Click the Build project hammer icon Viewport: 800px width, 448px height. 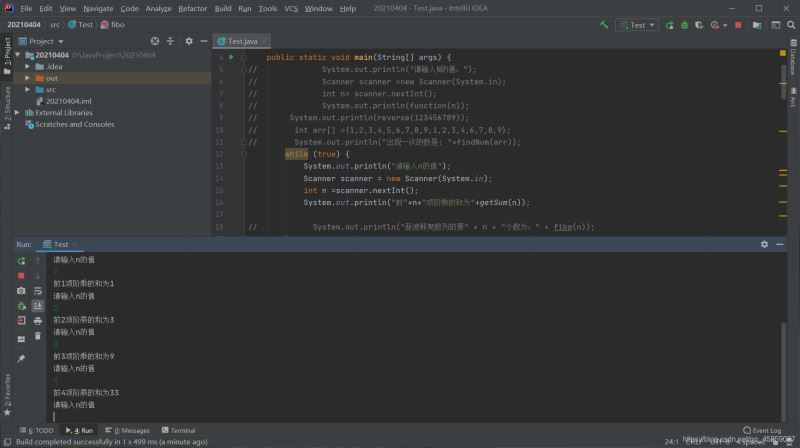click(x=604, y=24)
